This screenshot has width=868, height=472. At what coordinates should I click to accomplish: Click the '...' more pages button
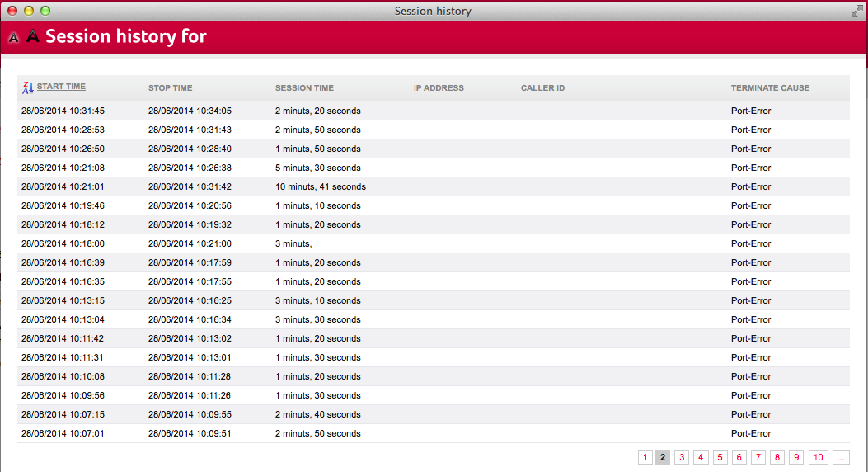(x=841, y=457)
